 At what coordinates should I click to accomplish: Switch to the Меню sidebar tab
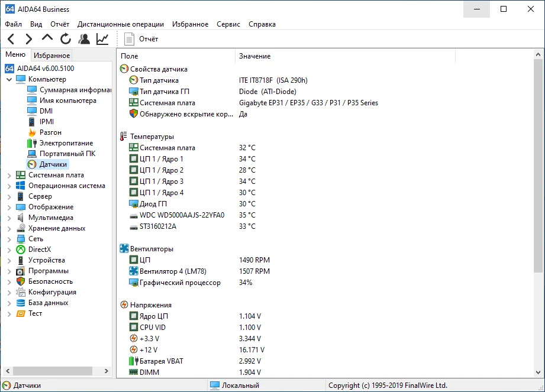[15, 54]
